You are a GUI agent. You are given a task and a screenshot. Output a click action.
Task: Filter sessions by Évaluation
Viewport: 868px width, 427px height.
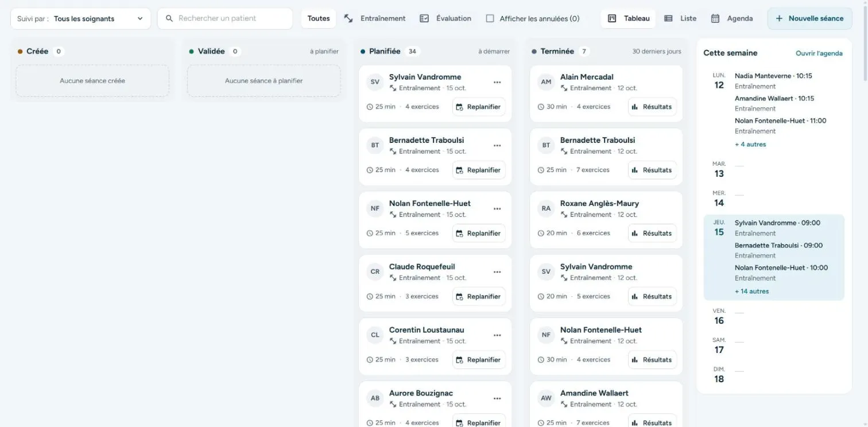point(445,18)
